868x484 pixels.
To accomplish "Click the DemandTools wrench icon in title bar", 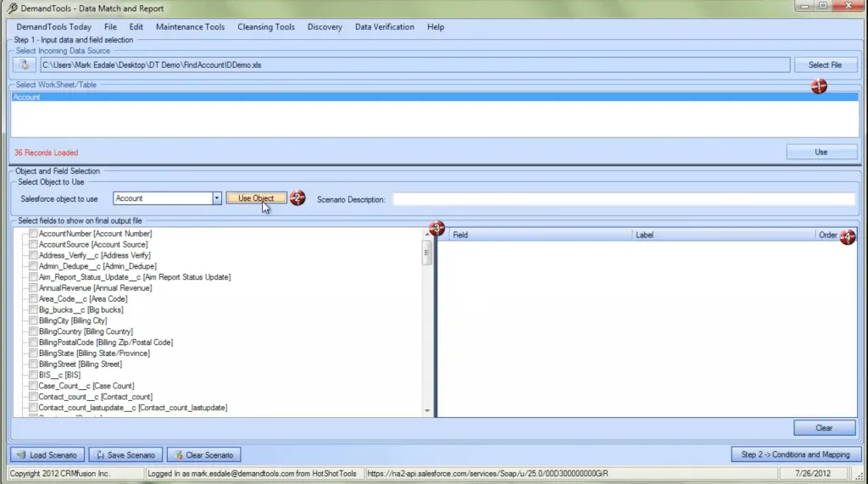I will pos(12,8).
